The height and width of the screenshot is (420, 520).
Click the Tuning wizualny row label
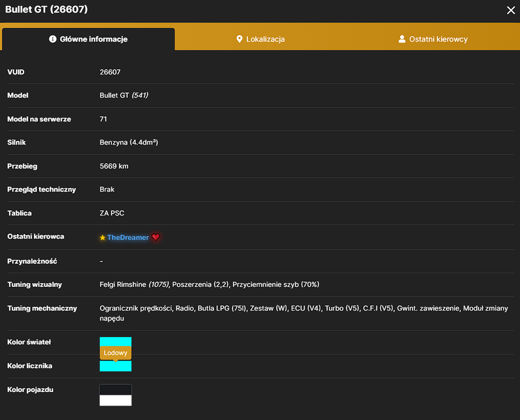pyautogui.click(x=35, y=284)
